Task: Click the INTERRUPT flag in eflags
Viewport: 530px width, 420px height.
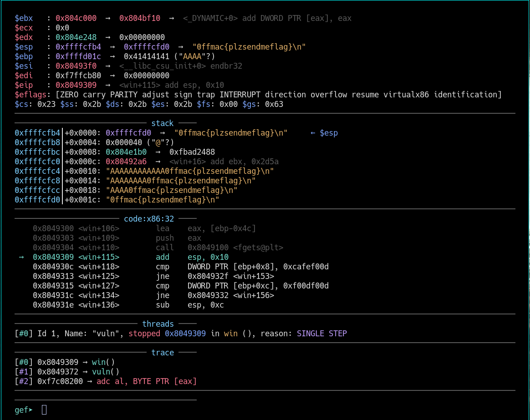Action: 240,95
